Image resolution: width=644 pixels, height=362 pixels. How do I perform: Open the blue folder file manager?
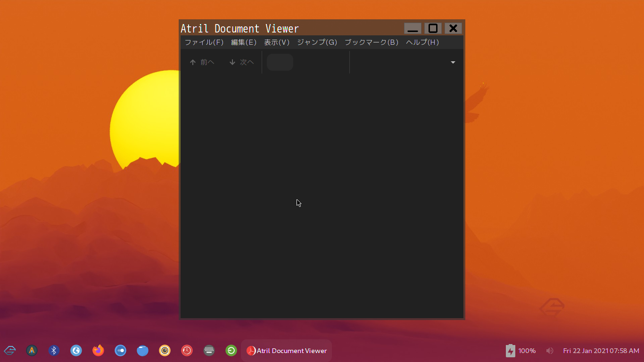coord(142,350)
